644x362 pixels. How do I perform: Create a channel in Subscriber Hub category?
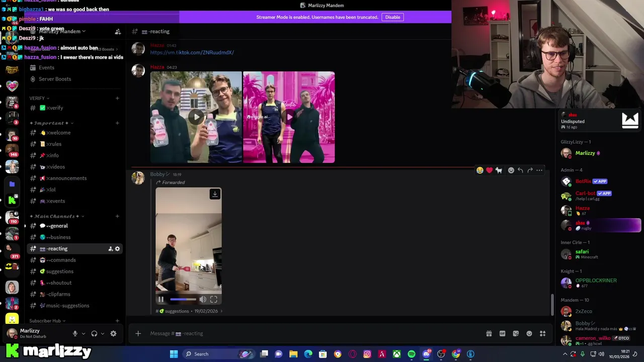[x=117, y=321]
